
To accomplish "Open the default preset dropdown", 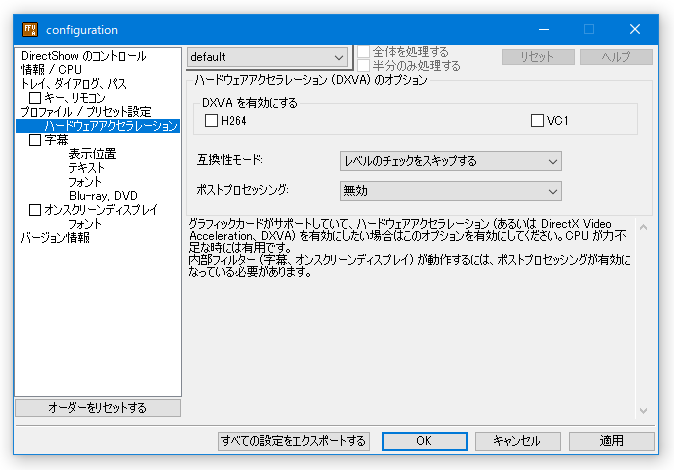I will (268, 57).
